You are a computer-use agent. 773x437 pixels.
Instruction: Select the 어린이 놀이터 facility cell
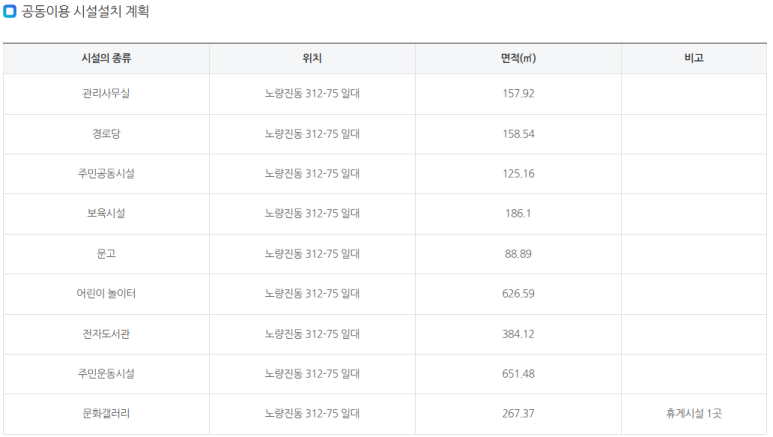click(x=106, y=293)
